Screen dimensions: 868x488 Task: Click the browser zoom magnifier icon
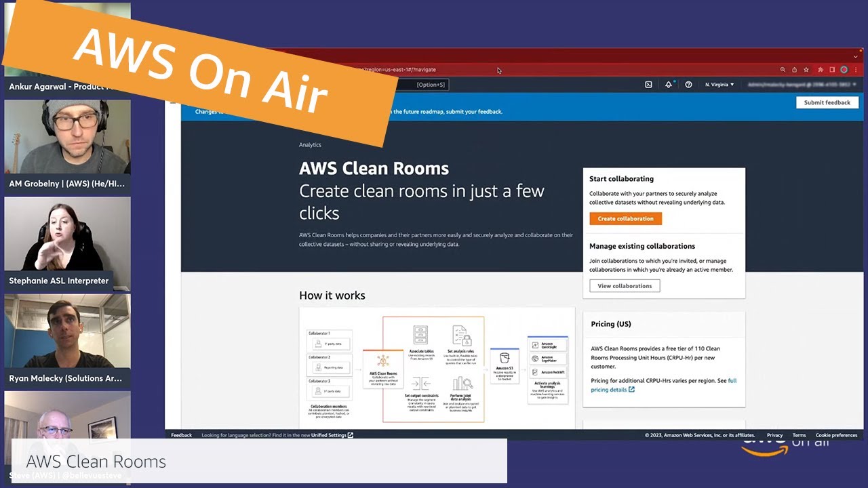pos(783,70)
